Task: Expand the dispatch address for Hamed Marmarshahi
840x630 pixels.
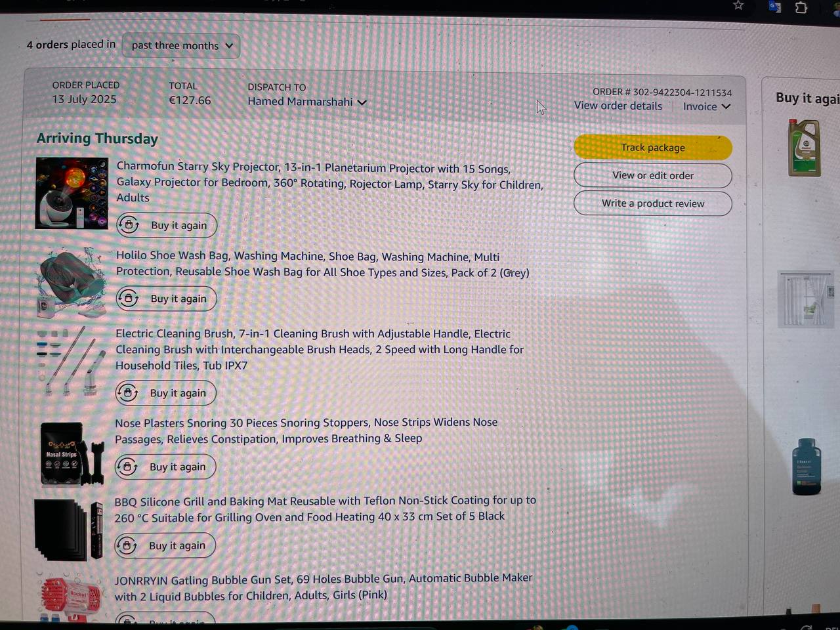Action: coord(306,102)
